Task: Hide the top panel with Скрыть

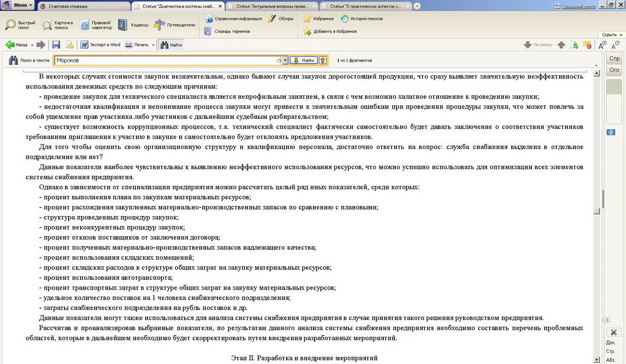Action: tap(612, 34)
